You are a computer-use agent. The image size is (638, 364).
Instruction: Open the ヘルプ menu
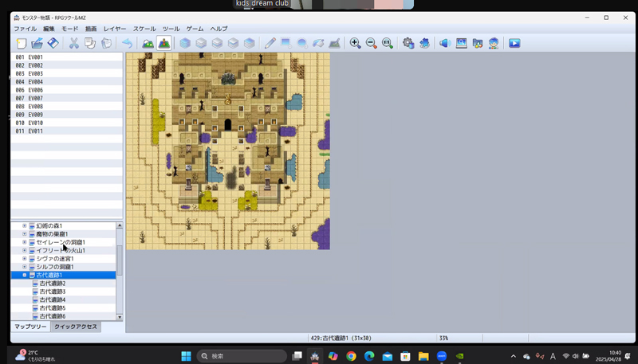pos(219,29)
